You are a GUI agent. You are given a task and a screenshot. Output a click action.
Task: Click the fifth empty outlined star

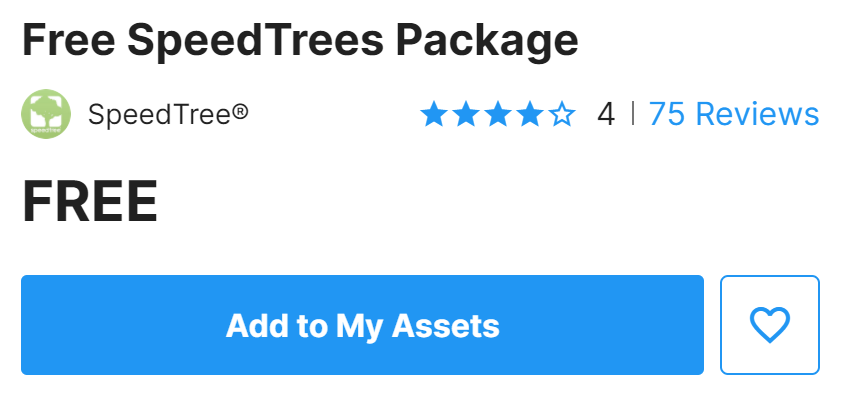(563, 115)
